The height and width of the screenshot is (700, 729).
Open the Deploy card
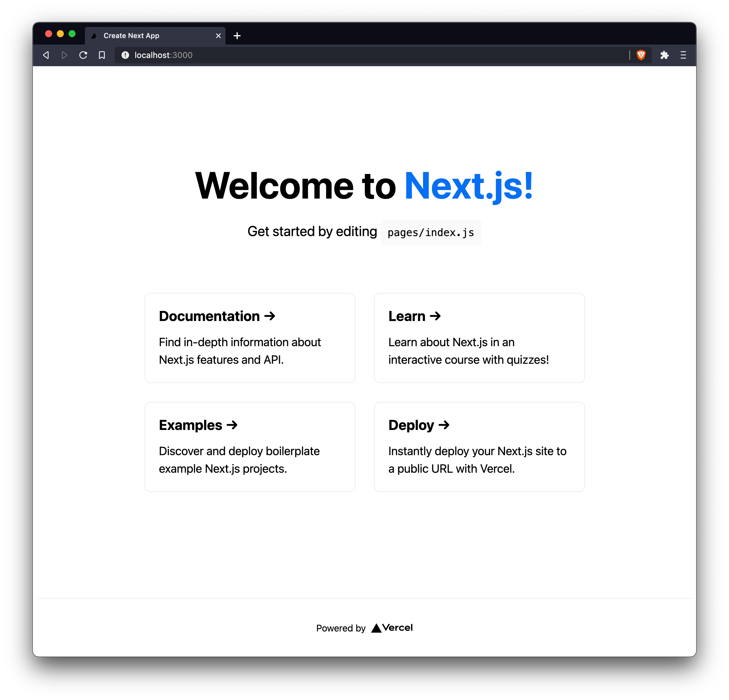coord(480,447)
